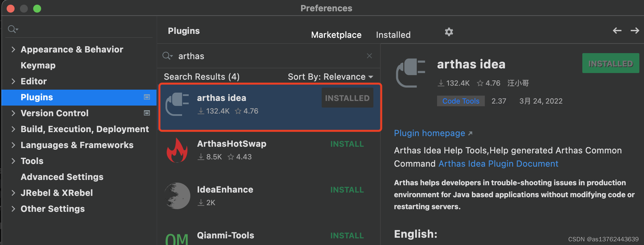Expand Appearance & Behavior settings
This screenshot has height=245, width=644.
[x=13, y=49]
